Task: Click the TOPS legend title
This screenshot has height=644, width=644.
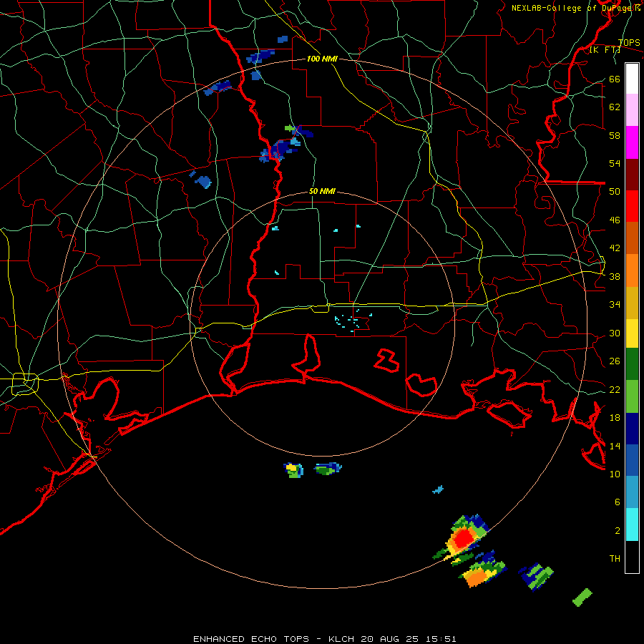Action: (x=629, y=43)
